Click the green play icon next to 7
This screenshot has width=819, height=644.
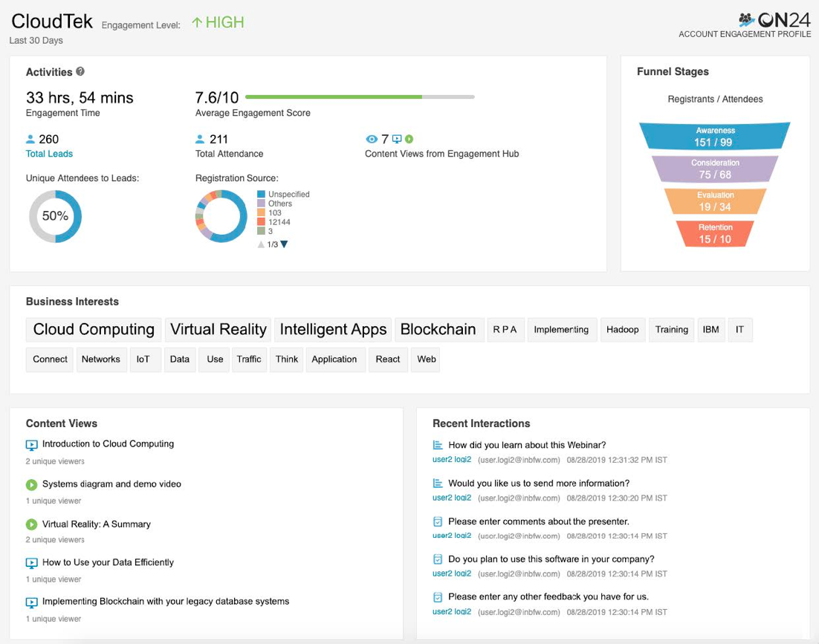(x=409, y=139)
